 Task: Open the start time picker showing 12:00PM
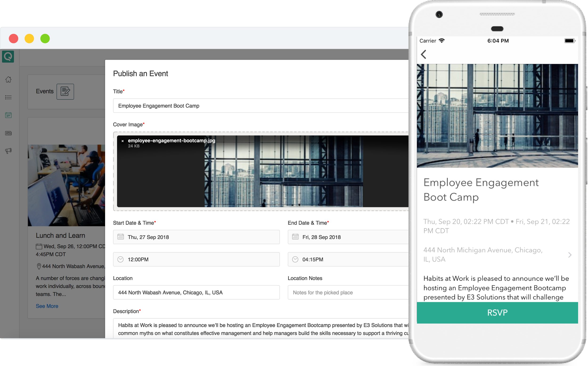(196, 259)
